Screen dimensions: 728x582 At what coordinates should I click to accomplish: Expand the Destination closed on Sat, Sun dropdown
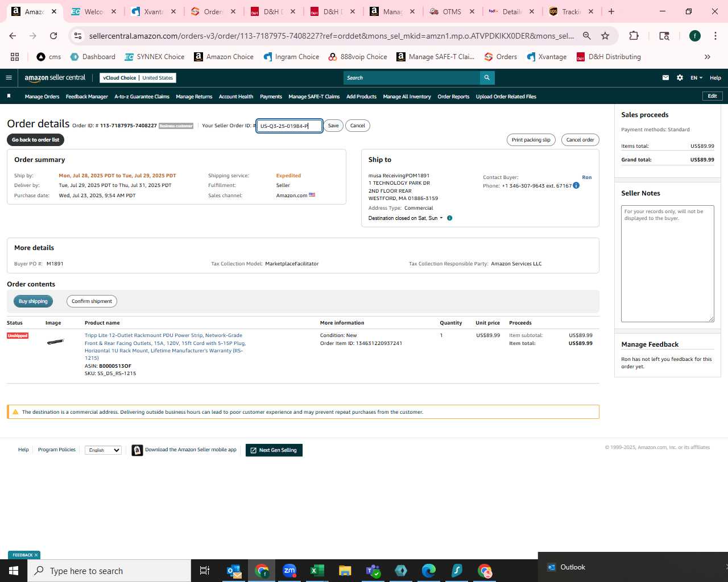click(406, 218)
